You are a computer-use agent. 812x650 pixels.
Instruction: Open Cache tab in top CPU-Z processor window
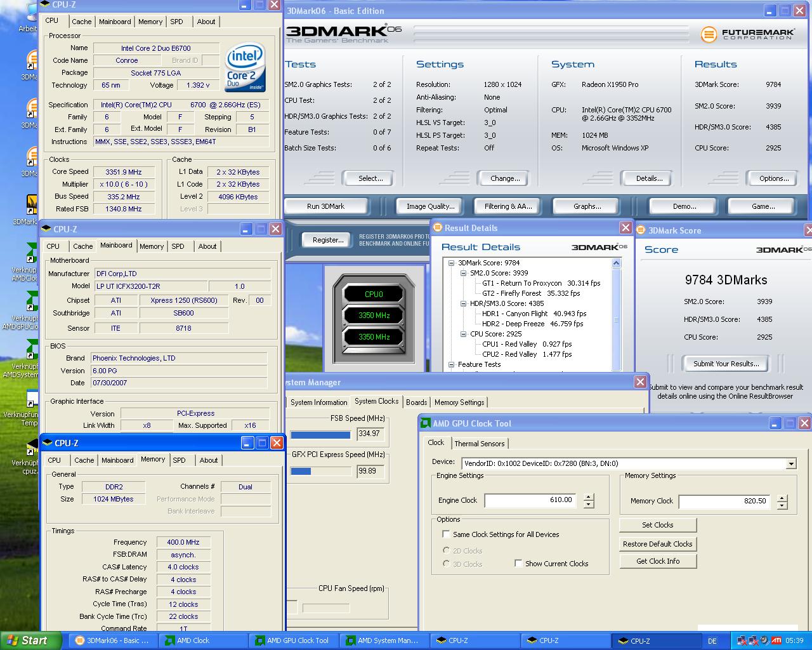tap(81, 22)
